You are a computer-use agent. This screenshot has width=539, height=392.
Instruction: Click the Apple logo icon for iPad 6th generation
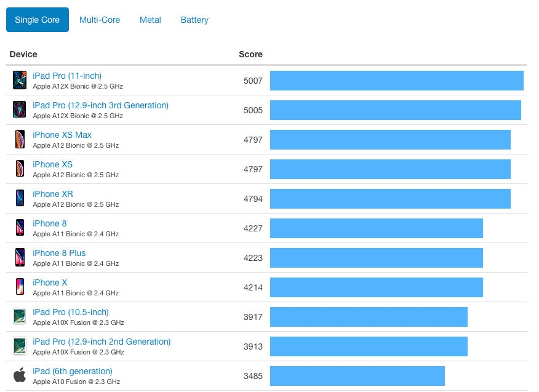20,375
